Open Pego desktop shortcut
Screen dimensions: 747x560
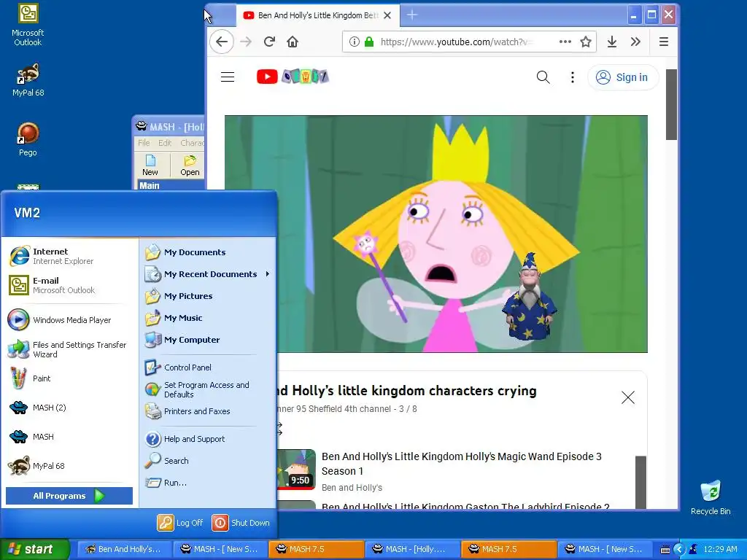pos(28,139)
